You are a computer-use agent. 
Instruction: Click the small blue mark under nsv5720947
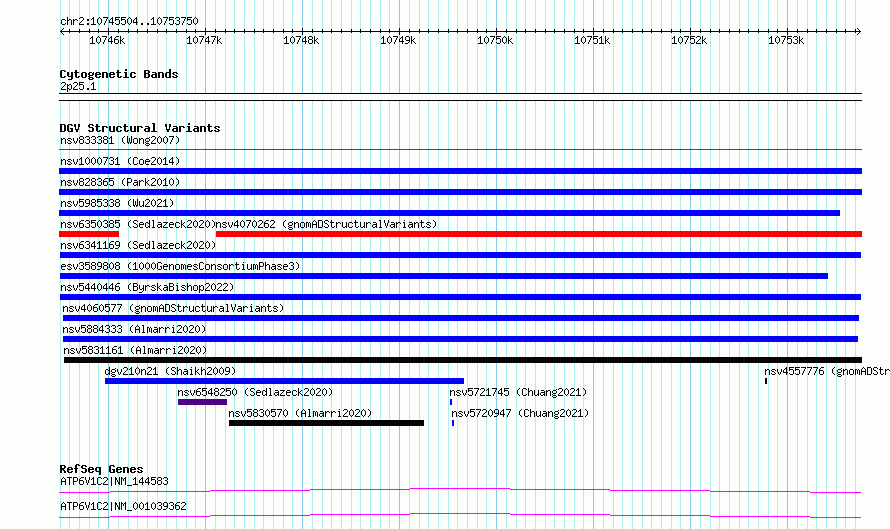(x=453, y=423)
